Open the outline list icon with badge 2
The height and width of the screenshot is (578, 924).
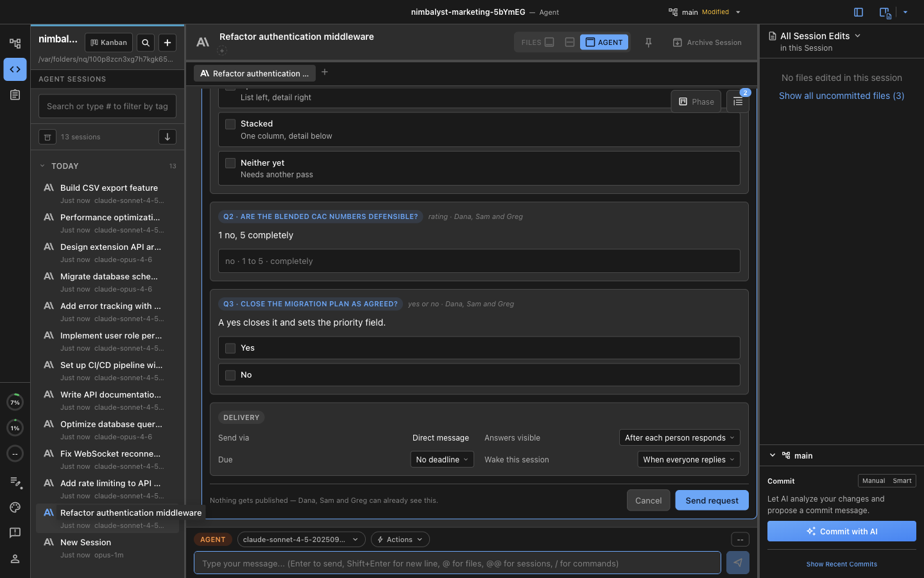(738, 101)
